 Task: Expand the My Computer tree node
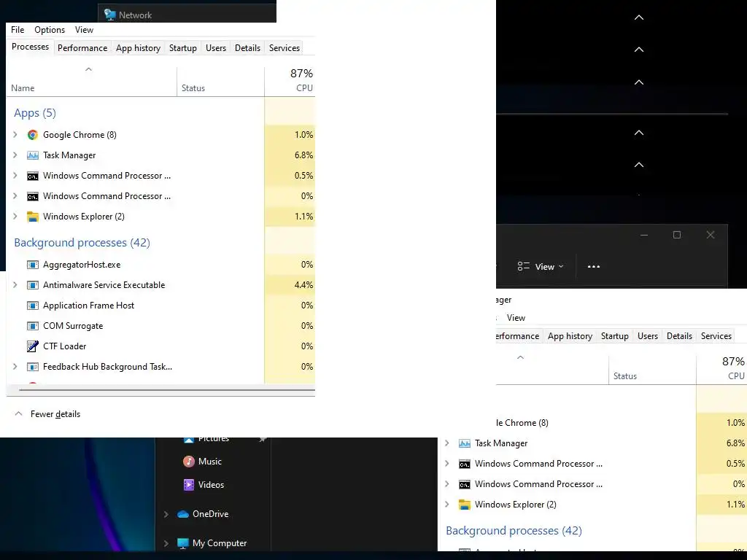pyautogui.click(x=166, y=543)
